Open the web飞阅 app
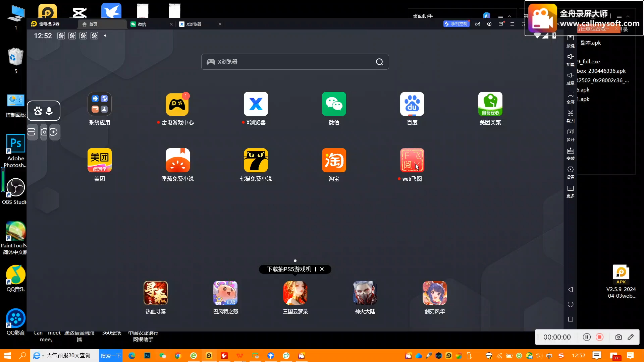 [x=412, y=160]
